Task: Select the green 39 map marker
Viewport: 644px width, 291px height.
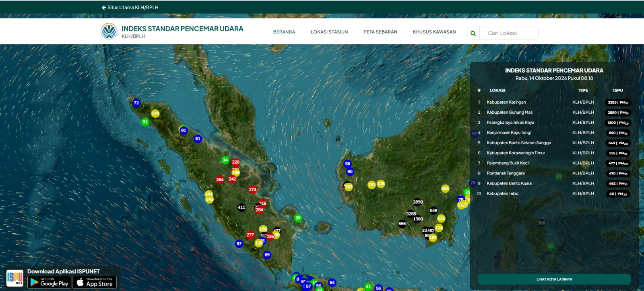Action: 298,218
